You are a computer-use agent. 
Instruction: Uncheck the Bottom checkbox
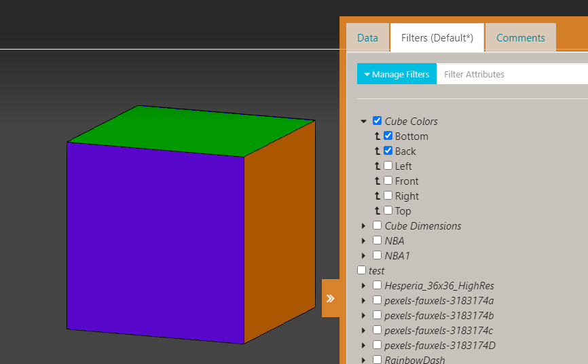click(388, 135)
